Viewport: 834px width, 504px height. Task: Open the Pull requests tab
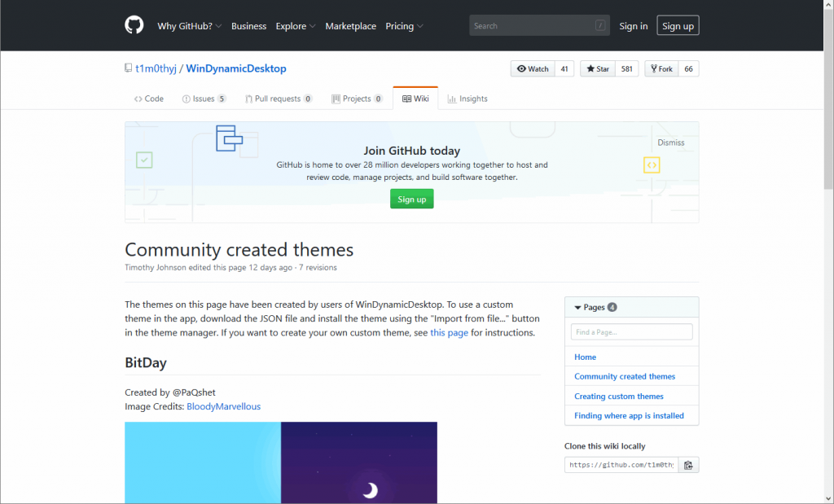coord(278,99)
